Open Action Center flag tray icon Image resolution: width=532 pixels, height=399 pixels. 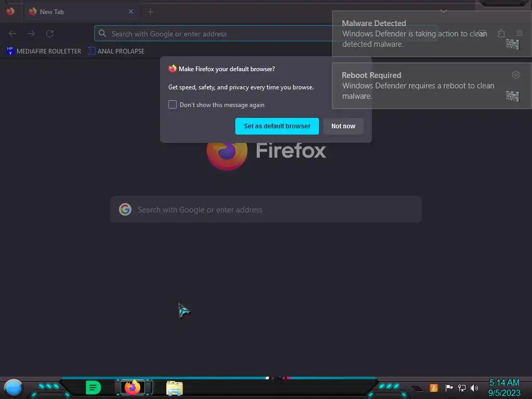[449, 388]
